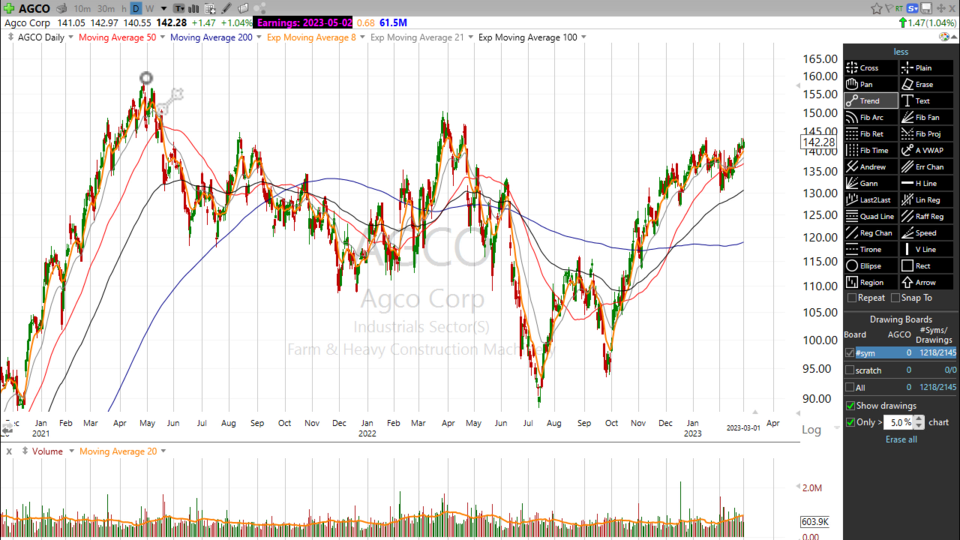The image size is (960, 540).
Task: Switch to 30m timeframe
Action: [106, 9]
